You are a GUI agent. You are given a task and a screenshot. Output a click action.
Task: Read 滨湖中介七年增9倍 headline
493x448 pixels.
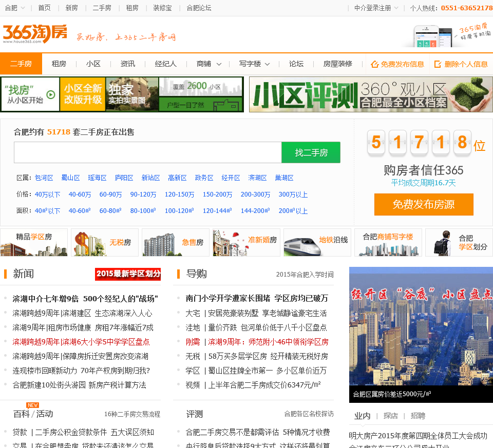85,299
